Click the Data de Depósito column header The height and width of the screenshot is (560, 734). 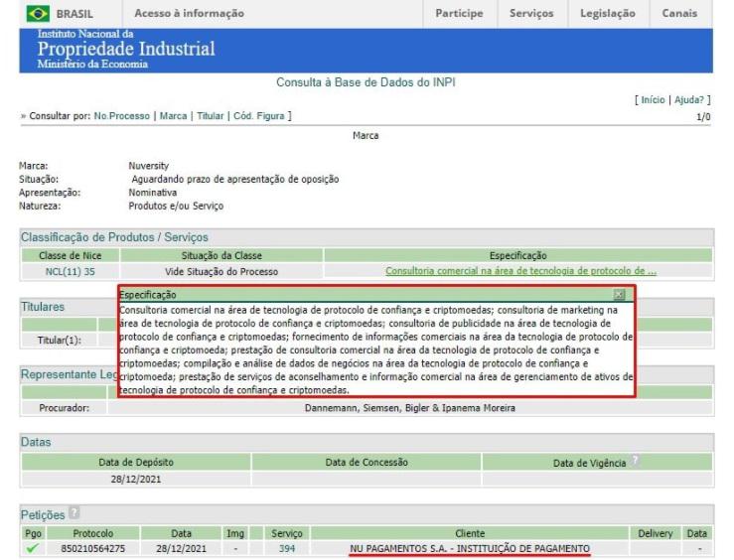coord(136,463)
